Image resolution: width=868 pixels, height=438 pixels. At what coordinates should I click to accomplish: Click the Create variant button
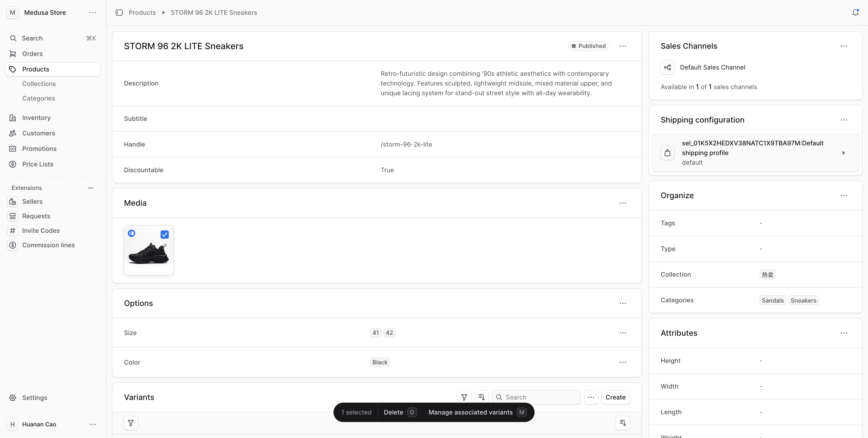(x=615, y=397)
